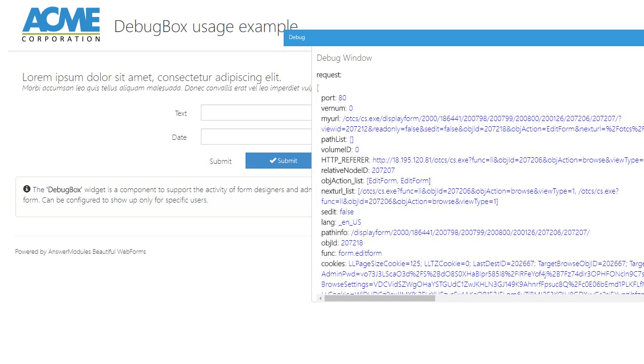Click the checkmark icon on Submit button

[272, 161]
